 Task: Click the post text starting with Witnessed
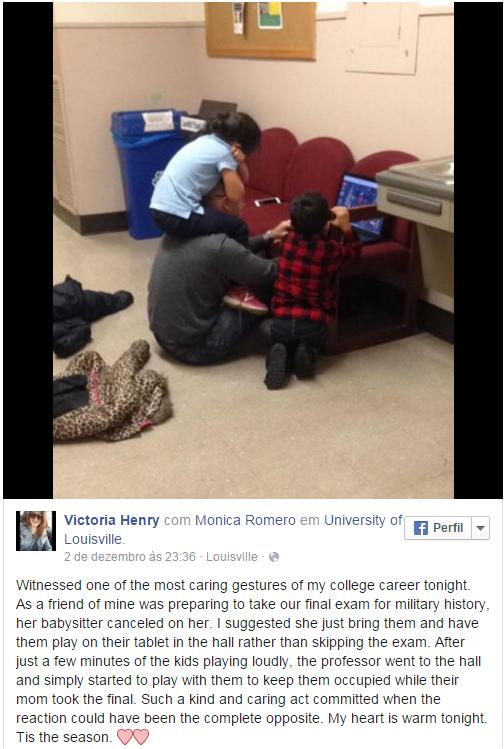[252, 661]
